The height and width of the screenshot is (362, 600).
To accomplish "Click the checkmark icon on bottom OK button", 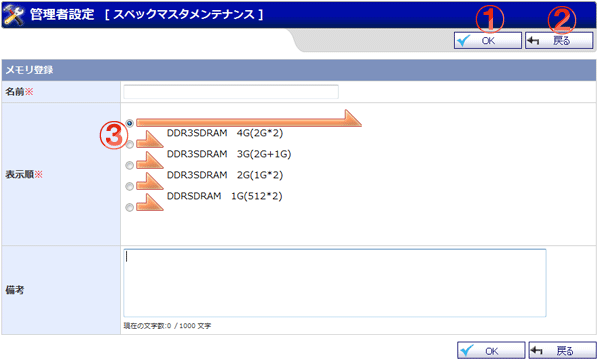I will click(467, 351).
